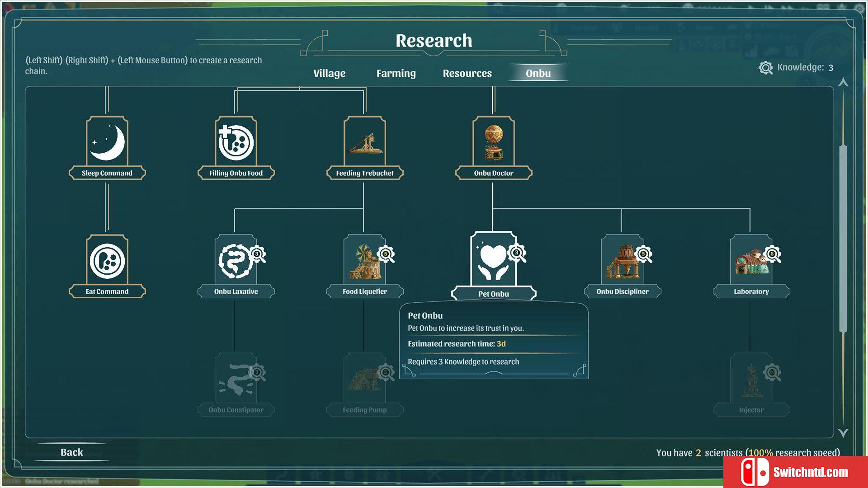This screenshot has width=868, height=488.
Task: Click knowledge cost badge on Laboratory
Action: (773, 254)
